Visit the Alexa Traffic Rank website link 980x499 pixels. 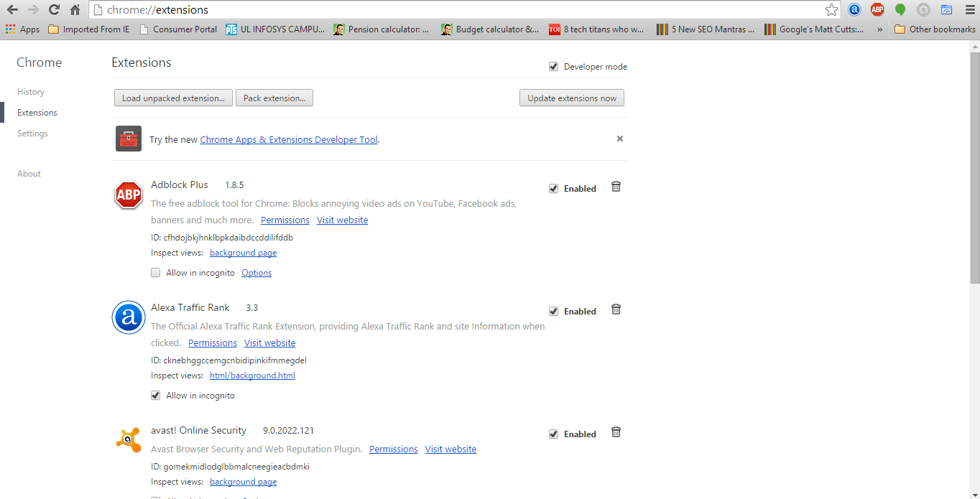click(x=269, y=343)
